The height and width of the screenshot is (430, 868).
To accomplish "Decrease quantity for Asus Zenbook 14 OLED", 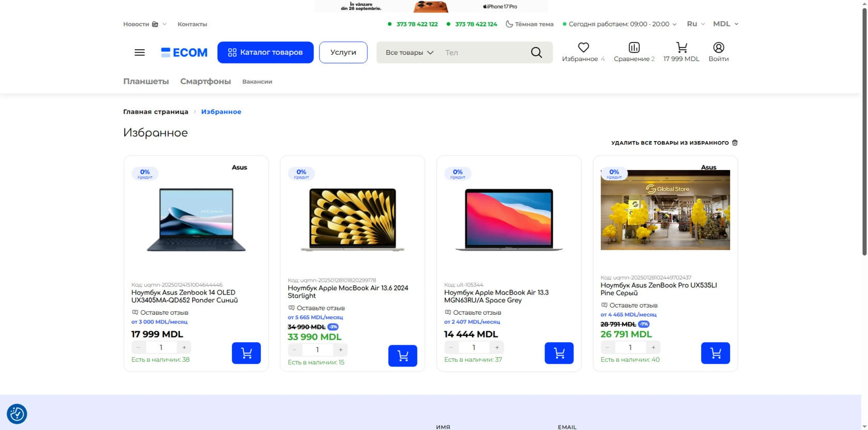I will [x=138, y=347].
